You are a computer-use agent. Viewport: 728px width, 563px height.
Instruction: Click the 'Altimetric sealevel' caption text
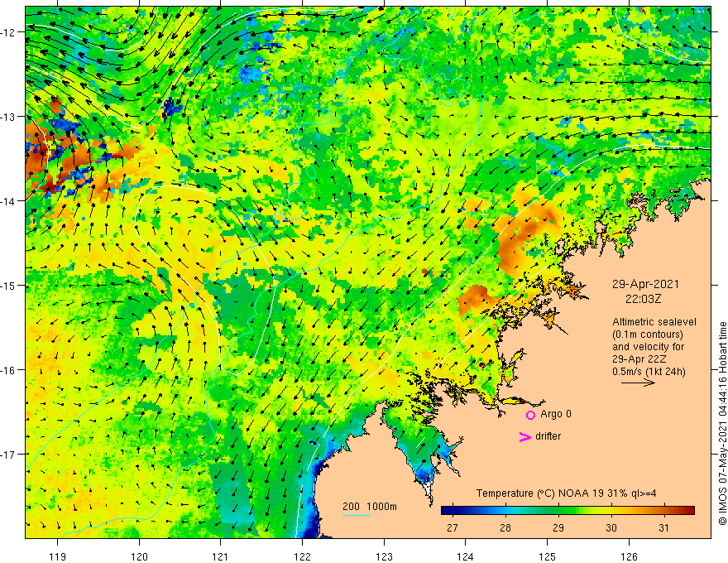(x=654, y=322)
